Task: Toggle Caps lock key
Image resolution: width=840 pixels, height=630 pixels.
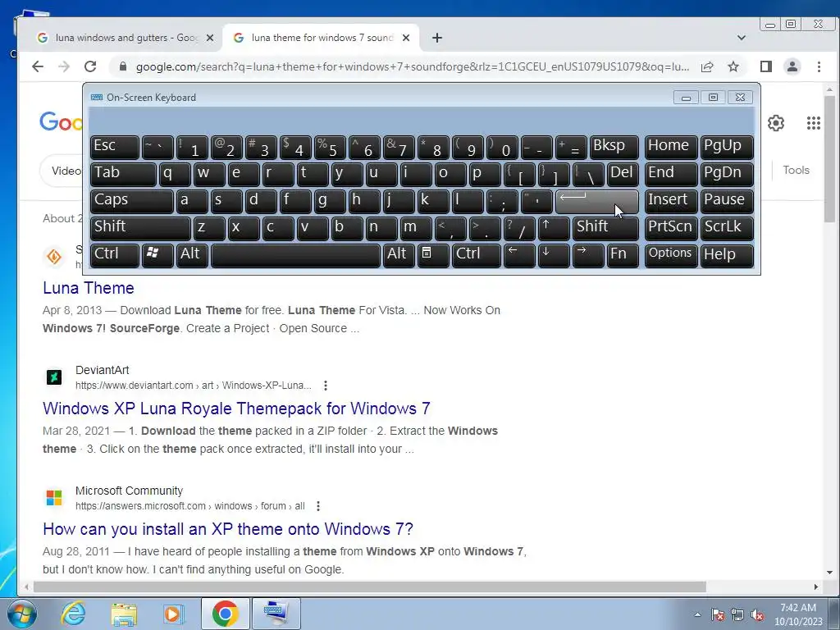Action: (132, 201)
